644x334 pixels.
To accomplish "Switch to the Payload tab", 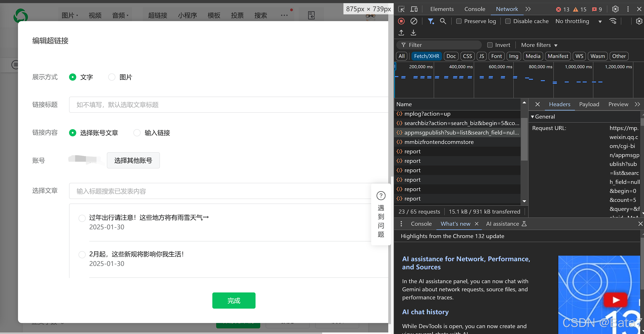I will point(589,104).
